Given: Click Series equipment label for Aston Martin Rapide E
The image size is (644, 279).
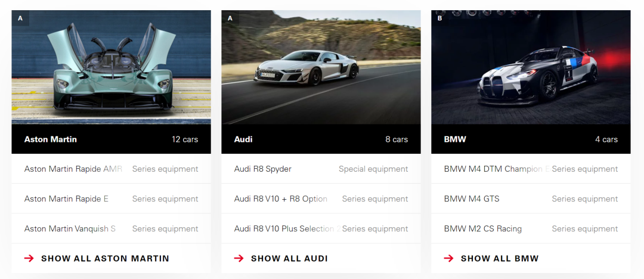Looking at the screenshot, I should [165, 199].
